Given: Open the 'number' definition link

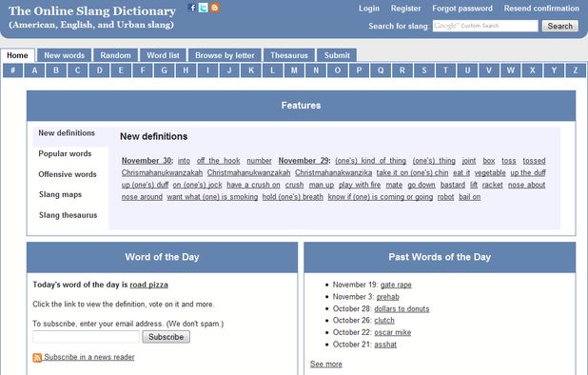Looking at the screenshot, I should (x=259, y=161).
